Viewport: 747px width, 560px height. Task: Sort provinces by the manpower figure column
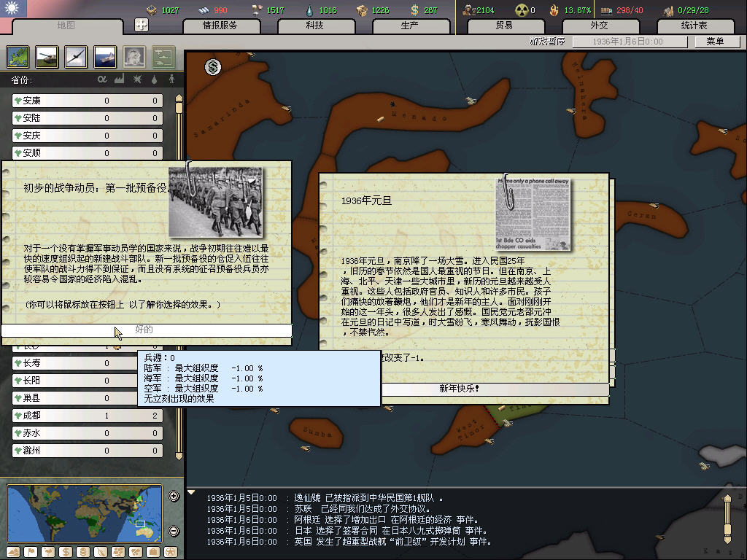(171, 79)
